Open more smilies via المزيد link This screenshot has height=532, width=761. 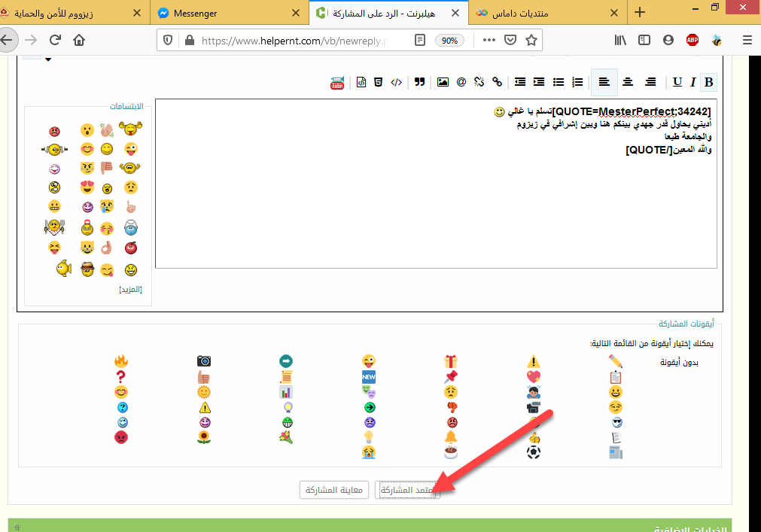[130, 289]
